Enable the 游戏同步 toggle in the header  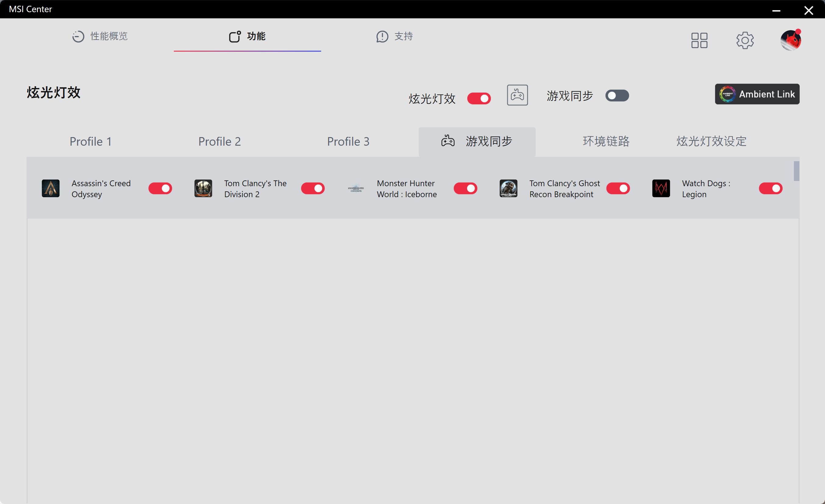(x=617, y=96)
